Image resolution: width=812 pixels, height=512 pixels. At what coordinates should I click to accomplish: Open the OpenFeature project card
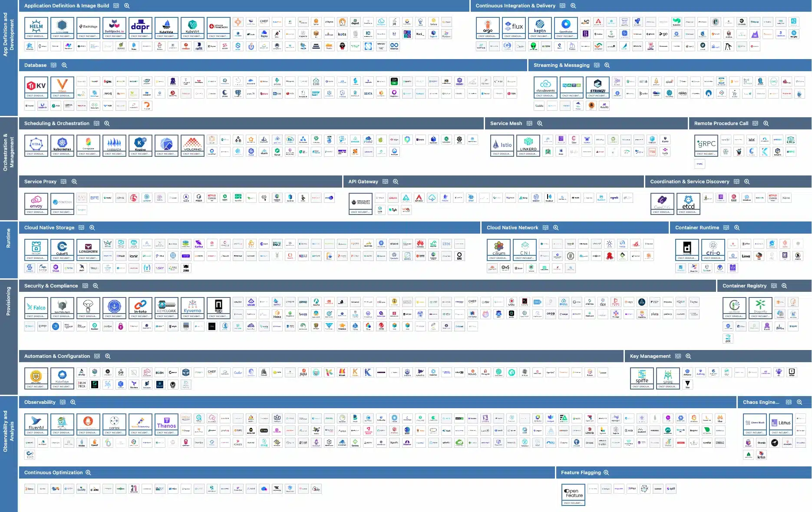click(x=573, y=495)
